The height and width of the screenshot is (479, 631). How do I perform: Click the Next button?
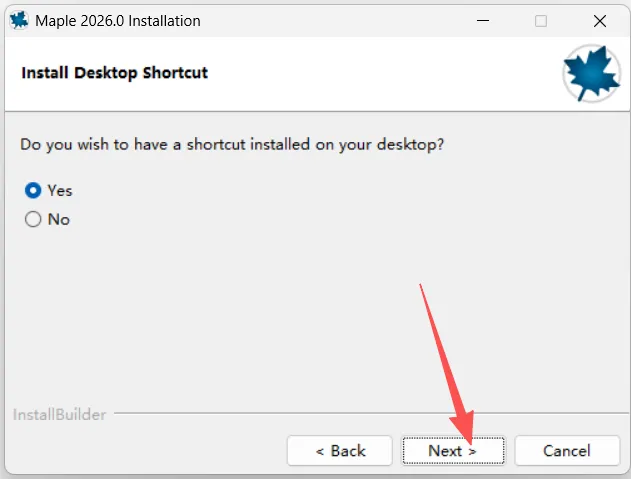(x=453, y=451)
